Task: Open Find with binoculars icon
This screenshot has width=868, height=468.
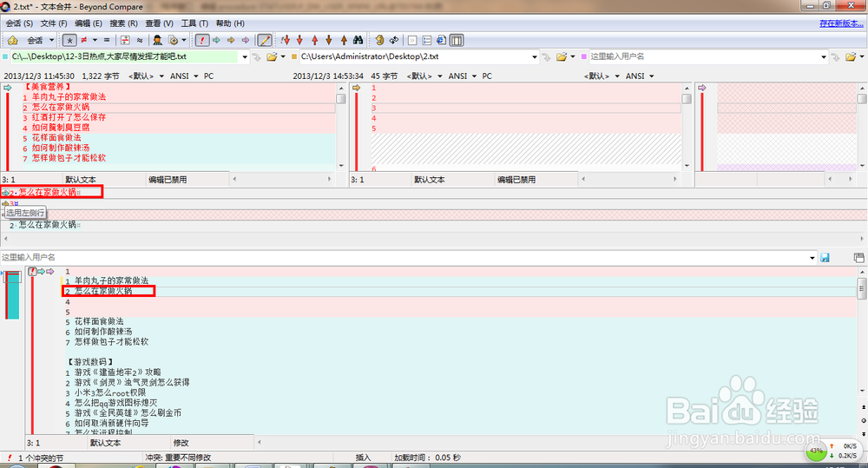Action: (358, 40)
